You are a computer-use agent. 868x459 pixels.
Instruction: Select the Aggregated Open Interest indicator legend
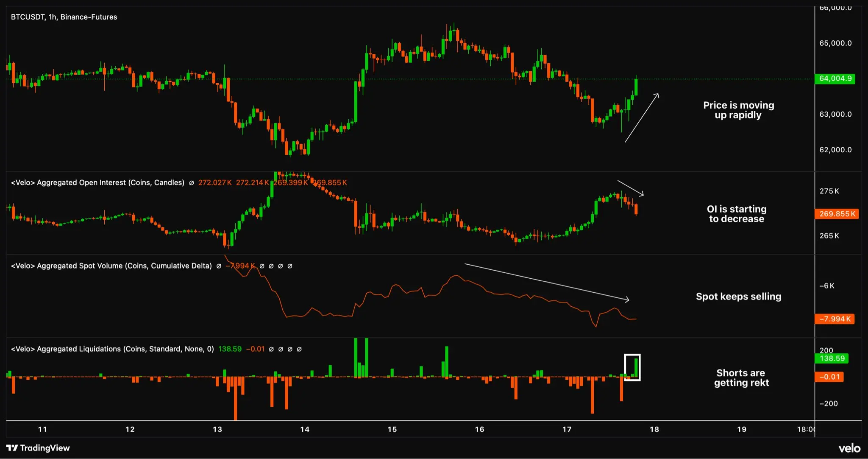[x=97, y=182]
